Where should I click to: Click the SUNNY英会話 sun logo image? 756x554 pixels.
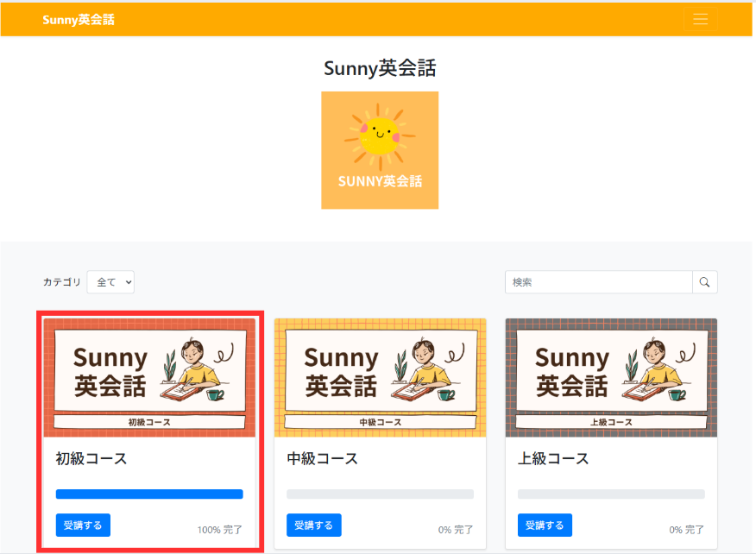(380, 150)
